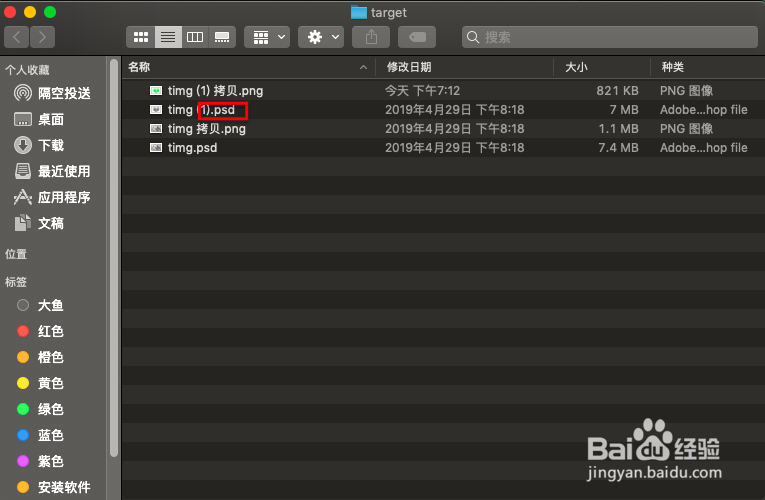The width and height of the screenshot is (765, 500).
Task: Open 应用程序 in the sidebar
Action: coord(64,198)
